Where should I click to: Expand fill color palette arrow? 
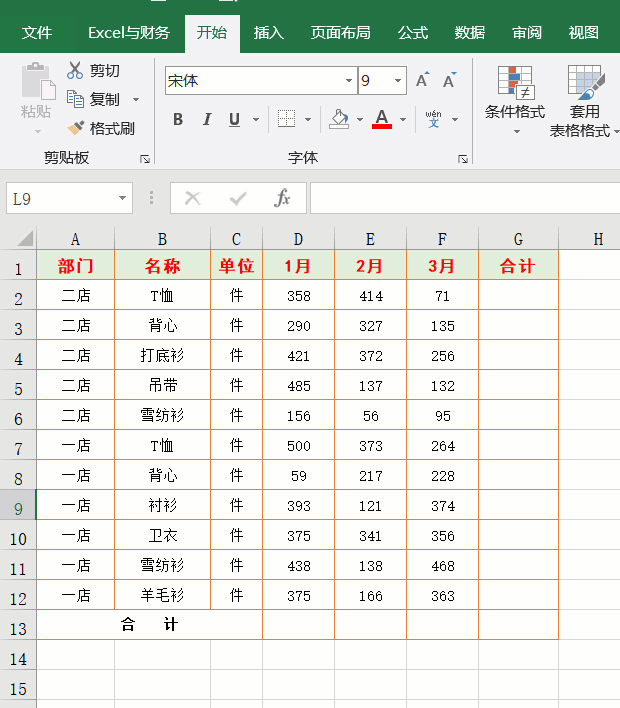pos(360,120)
